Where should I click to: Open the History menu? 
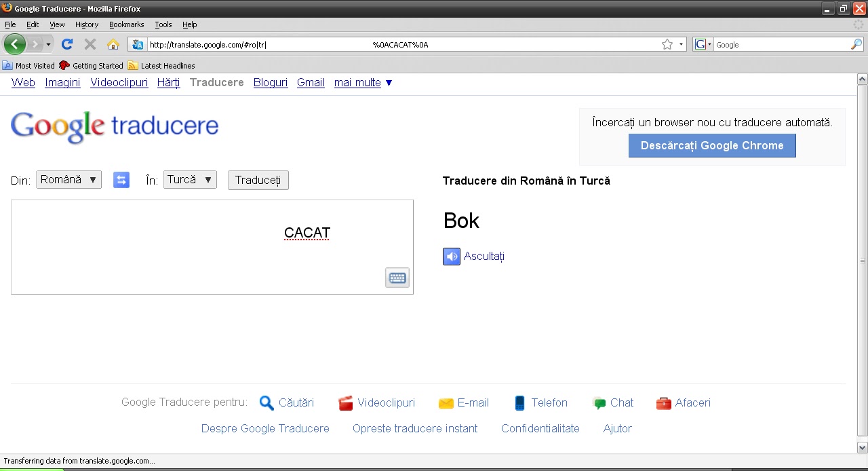(87, 24)
